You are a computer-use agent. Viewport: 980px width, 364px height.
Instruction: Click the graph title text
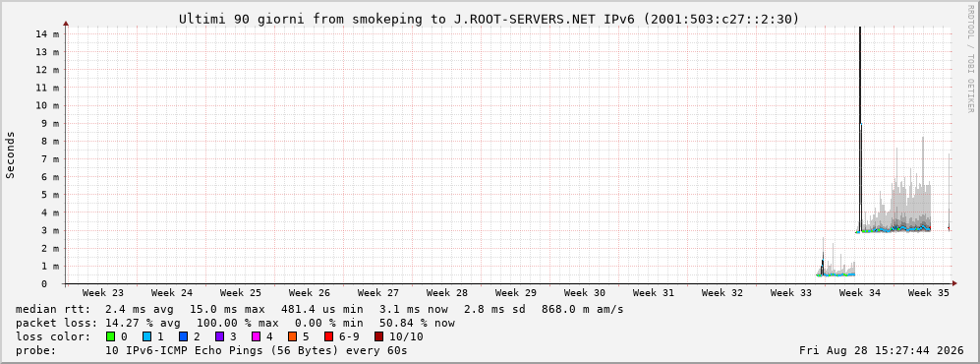coord(490,20)
